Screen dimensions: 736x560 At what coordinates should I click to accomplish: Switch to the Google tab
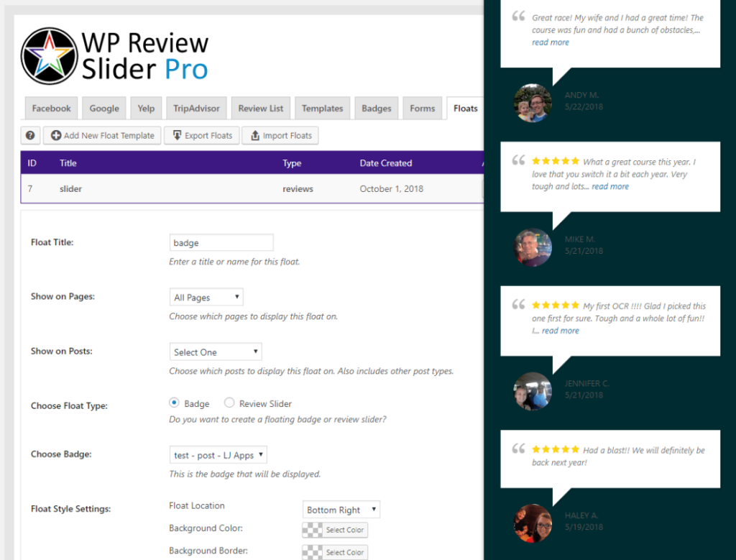click(x=104, y=109)
